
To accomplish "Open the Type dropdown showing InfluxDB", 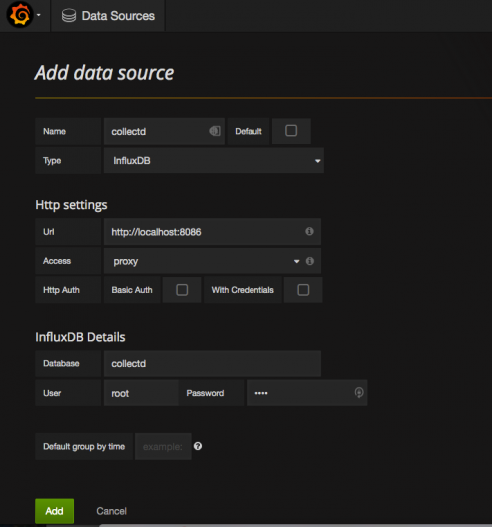I will coord(214,161).
